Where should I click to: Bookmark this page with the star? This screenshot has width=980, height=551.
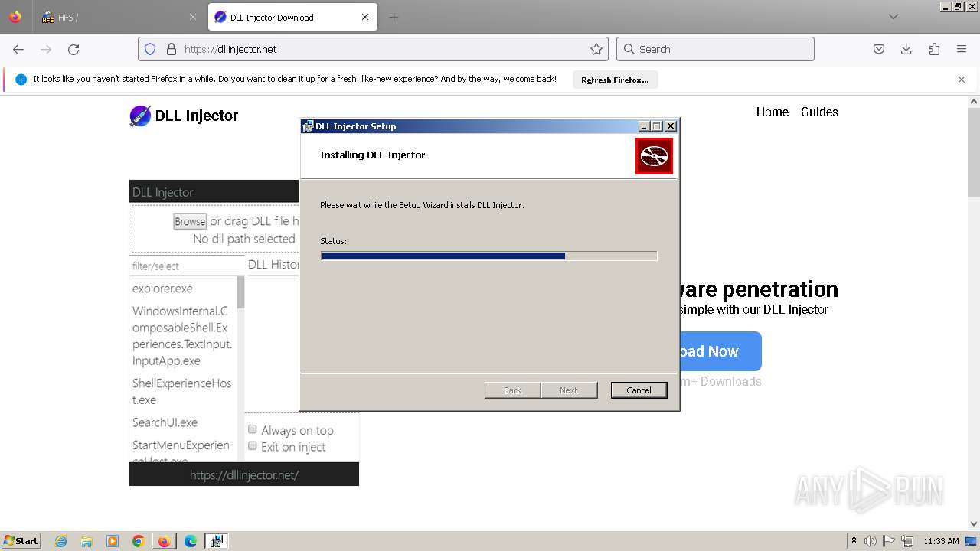596,49
